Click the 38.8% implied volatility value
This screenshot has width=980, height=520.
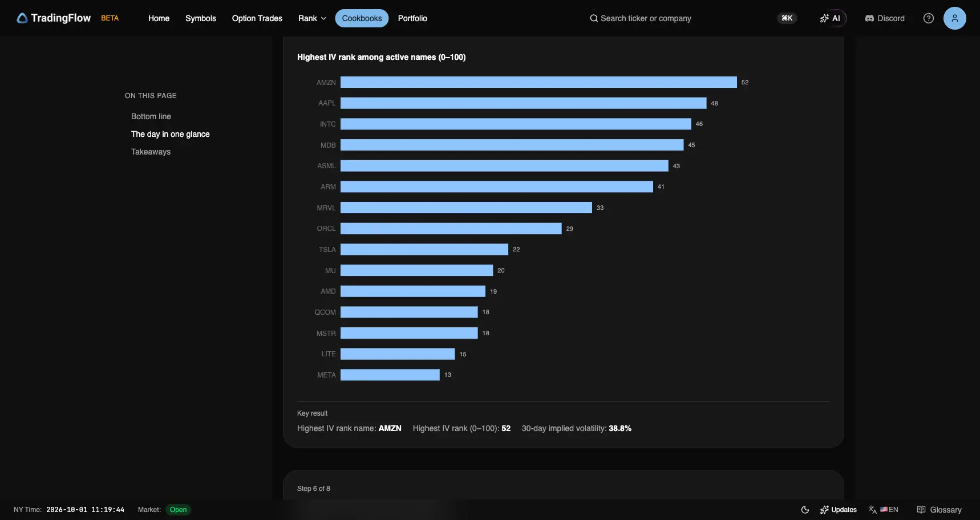click(620, 428)
